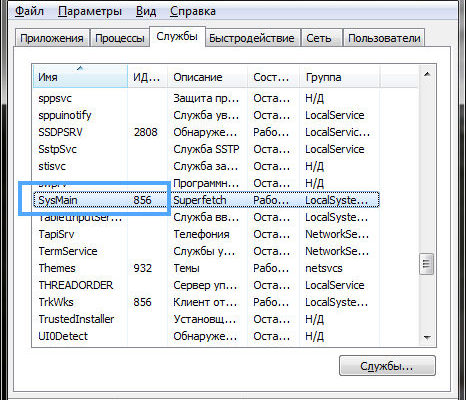
Task: Select the SstpSvc service row
Action: [206, 149]
